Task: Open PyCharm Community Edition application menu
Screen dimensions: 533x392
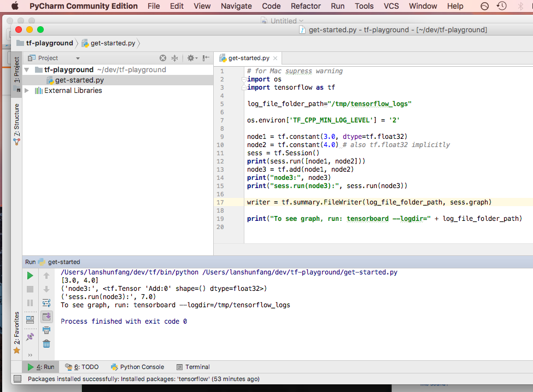Action: (83, 6)
